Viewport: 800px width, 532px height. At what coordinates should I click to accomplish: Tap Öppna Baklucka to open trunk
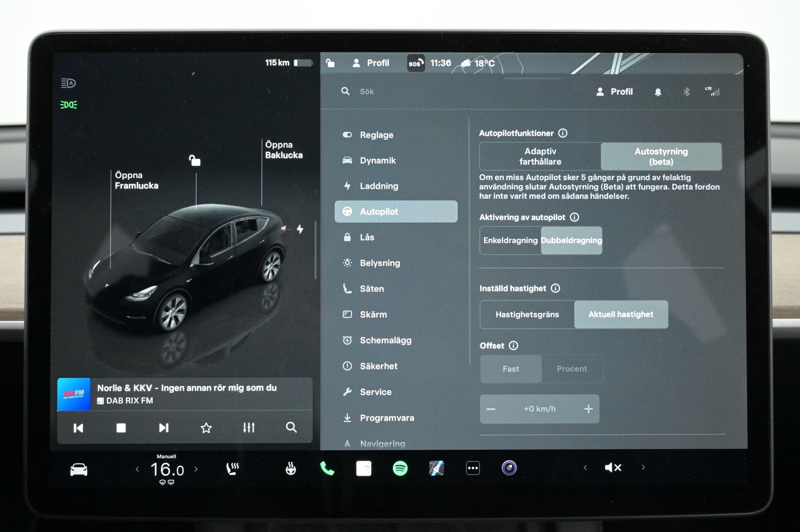284,150
